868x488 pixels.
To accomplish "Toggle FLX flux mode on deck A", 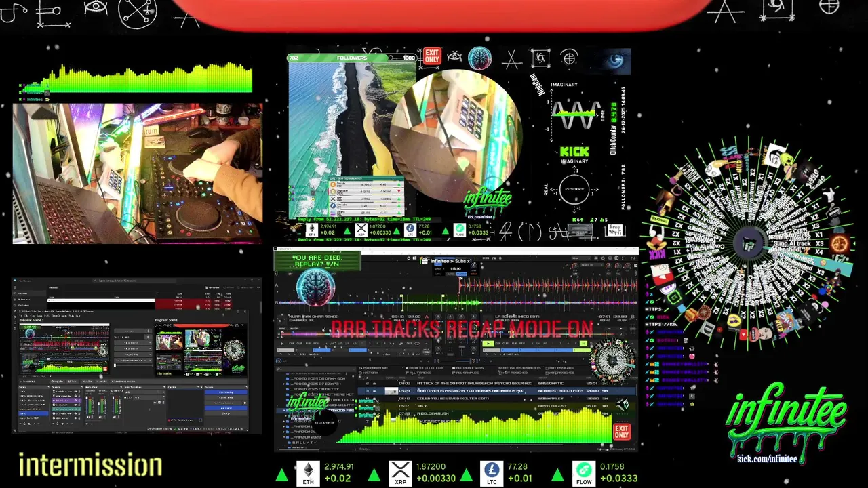I will (x=309, y=344).
